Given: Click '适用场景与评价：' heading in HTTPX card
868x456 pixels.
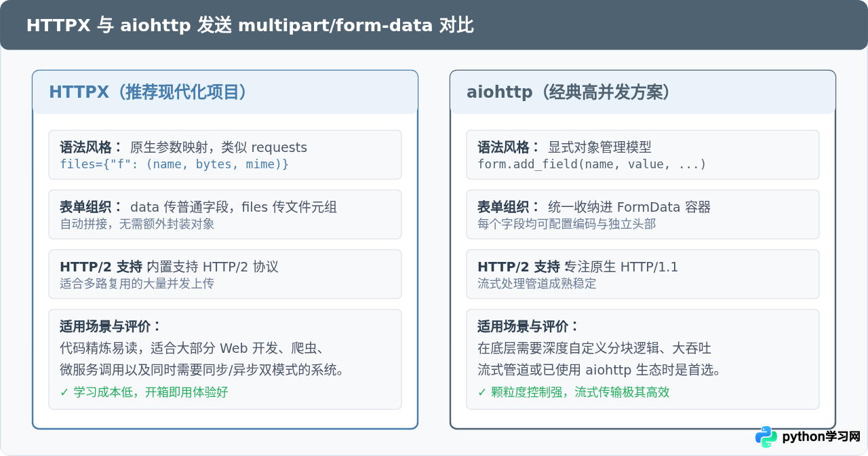Looking at the screenshot, I should click(x=111, y=326).
